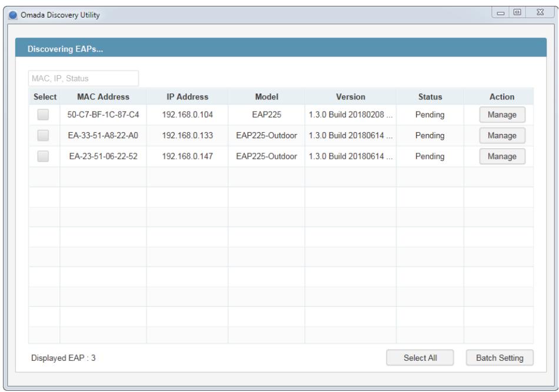Maximize the Omada Discovery Utility window
The image size is (559, 392).
pyautogui.click(x=517, y=12)
